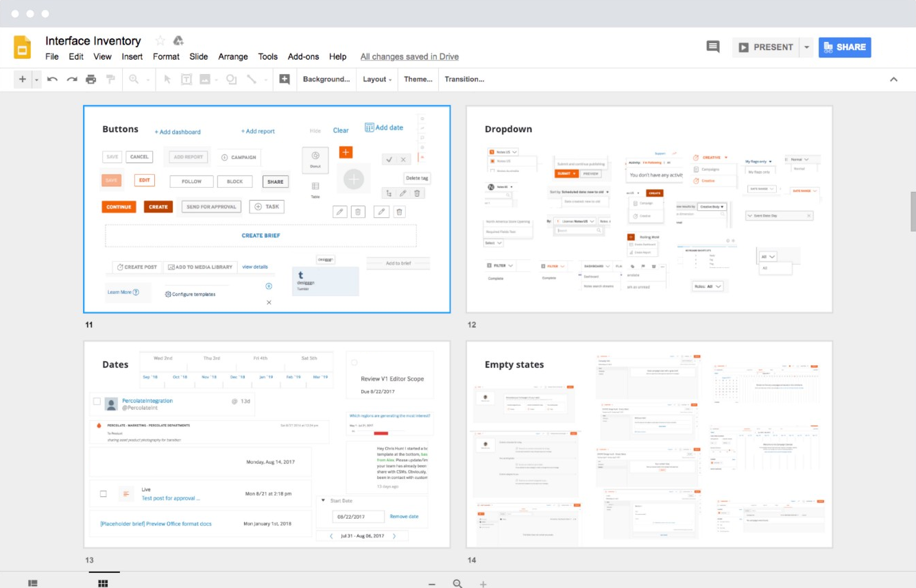916x588 pixels.
Task: Click the Share button
Action: (844, 47)
